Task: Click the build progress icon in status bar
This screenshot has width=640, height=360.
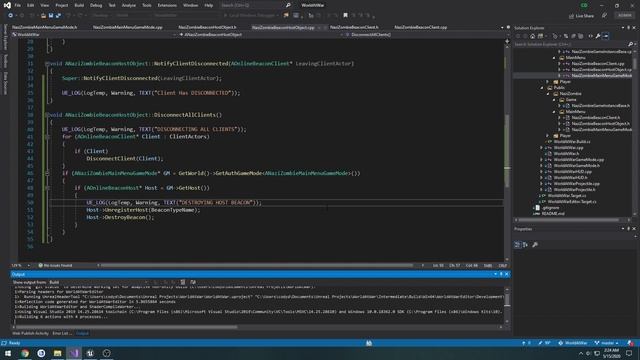Action: tap(369, 343)
